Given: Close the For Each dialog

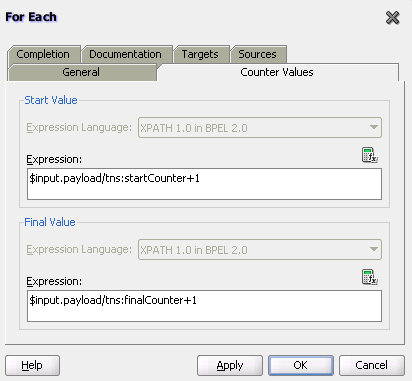Looking at the screenshot, I should coord(392,18).
